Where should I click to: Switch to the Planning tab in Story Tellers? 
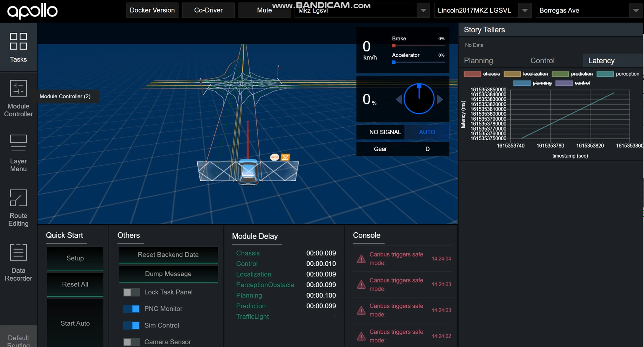click(x=478, y=61)
